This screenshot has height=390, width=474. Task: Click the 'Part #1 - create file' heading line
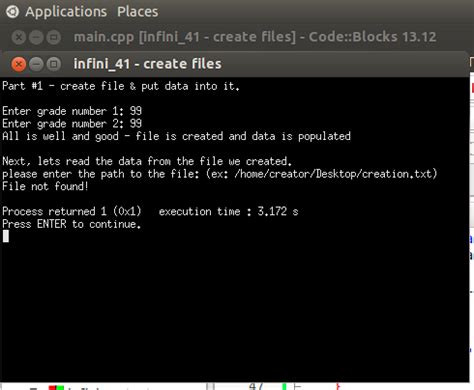coord(121,86)
